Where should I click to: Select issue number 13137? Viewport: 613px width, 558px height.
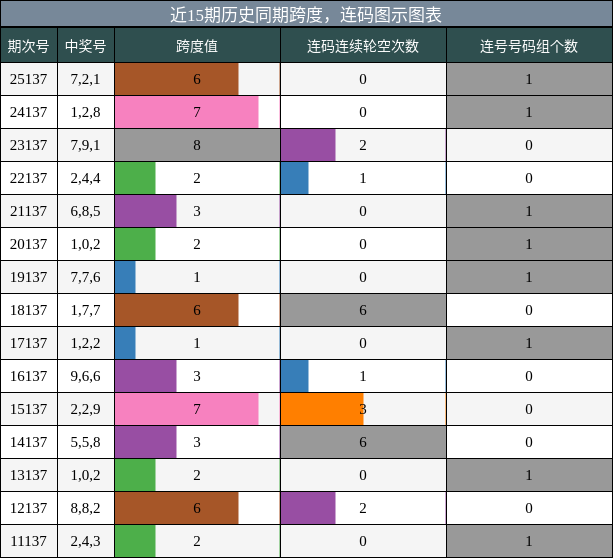pos(29,475)
